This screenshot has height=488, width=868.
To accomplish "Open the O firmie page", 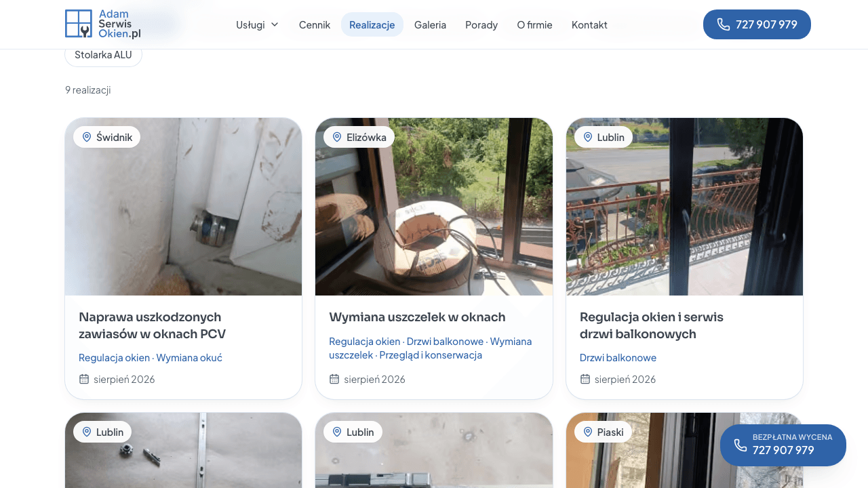I will coord(535,24).
